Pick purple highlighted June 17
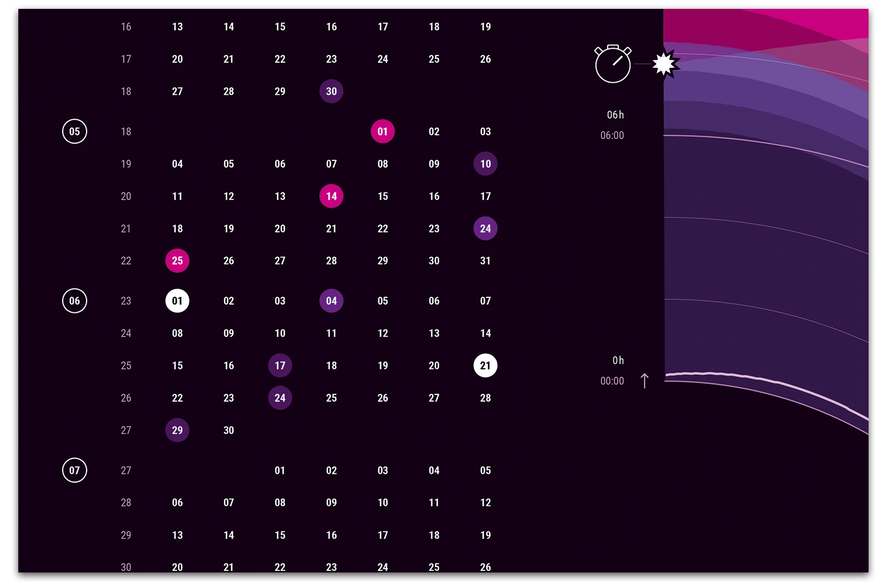The image size is (888, 588). 280,366
